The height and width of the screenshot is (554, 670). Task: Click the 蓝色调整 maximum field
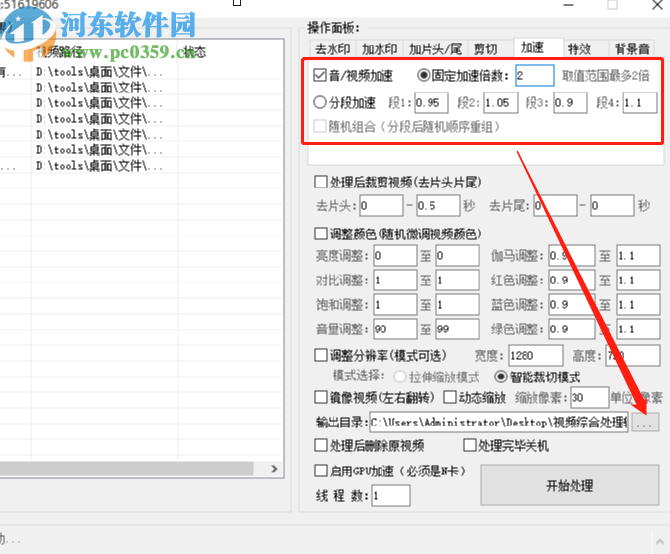pos(638,305)
